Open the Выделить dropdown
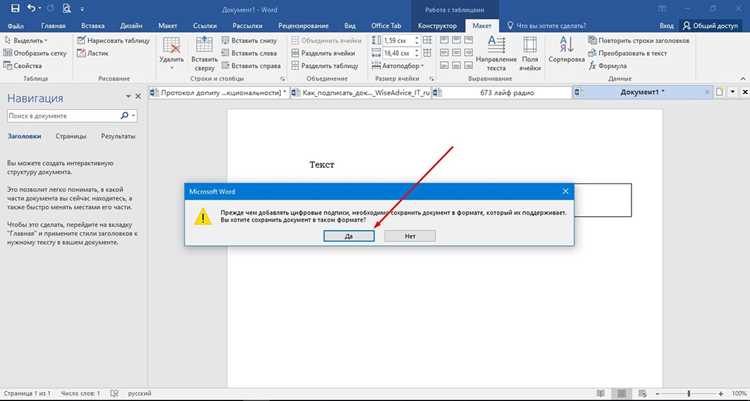 [25, 41]
